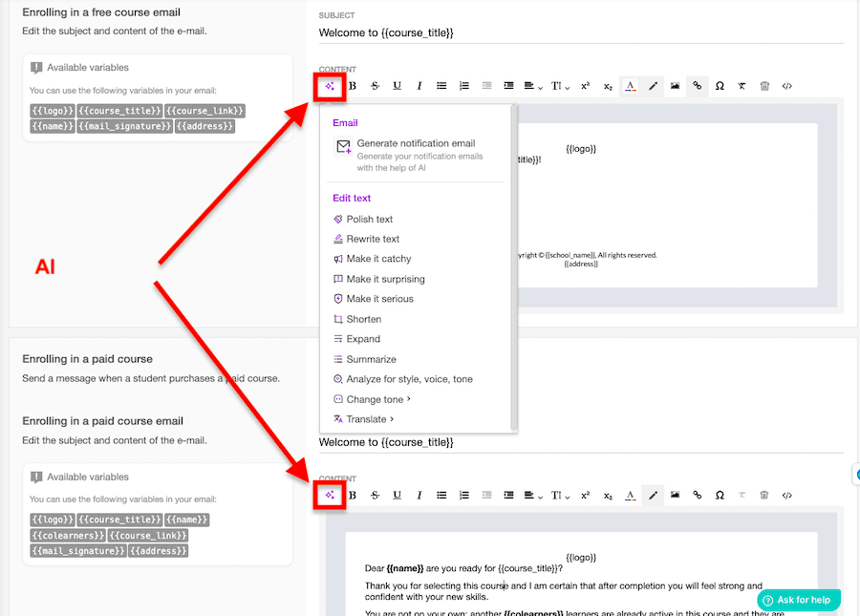Switch to HTML code view
Viewport: 860px width, 616px height.
coord(786,85)
